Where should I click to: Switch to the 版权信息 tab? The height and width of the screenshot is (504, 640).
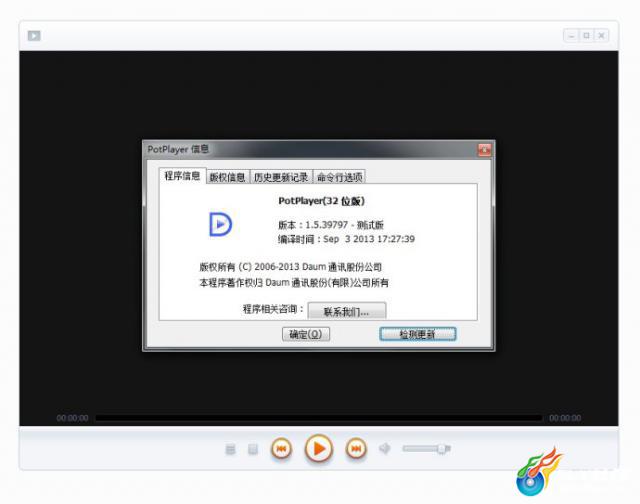(227, 177)
